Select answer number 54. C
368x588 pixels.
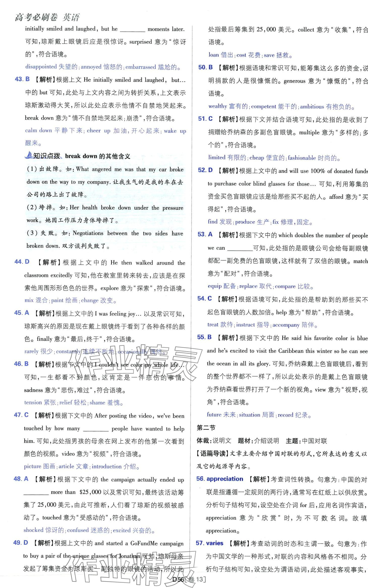coord(204,299)
